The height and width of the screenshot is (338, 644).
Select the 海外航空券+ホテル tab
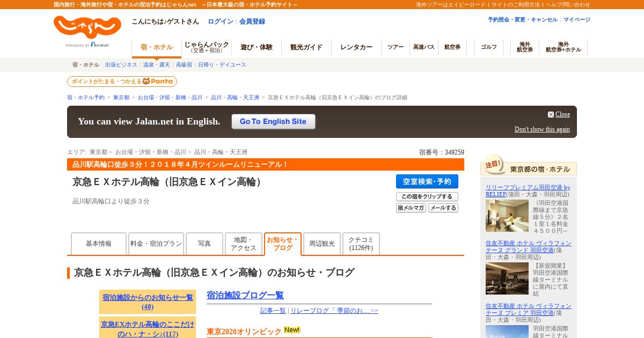[x=563, y=47]
